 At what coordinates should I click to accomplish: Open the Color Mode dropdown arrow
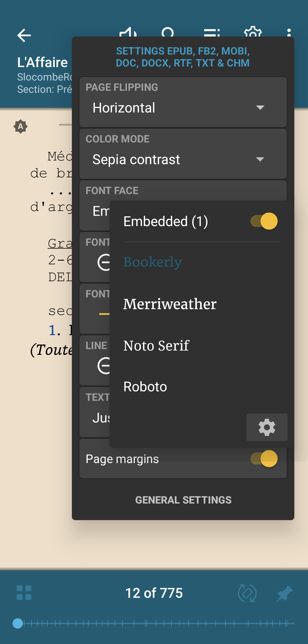[260, 159]
